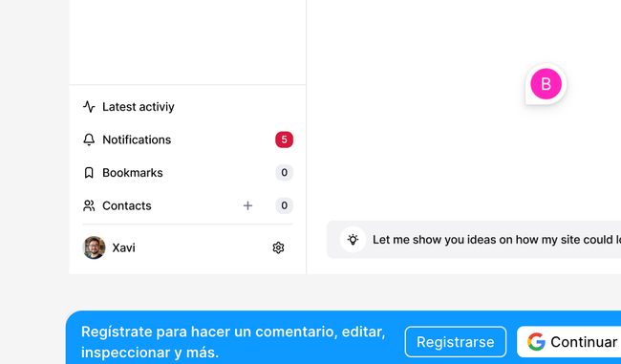Click the Bookmarks ribbon icon
The height and width of the screenshot is (364, 621).
click(89, 173)
